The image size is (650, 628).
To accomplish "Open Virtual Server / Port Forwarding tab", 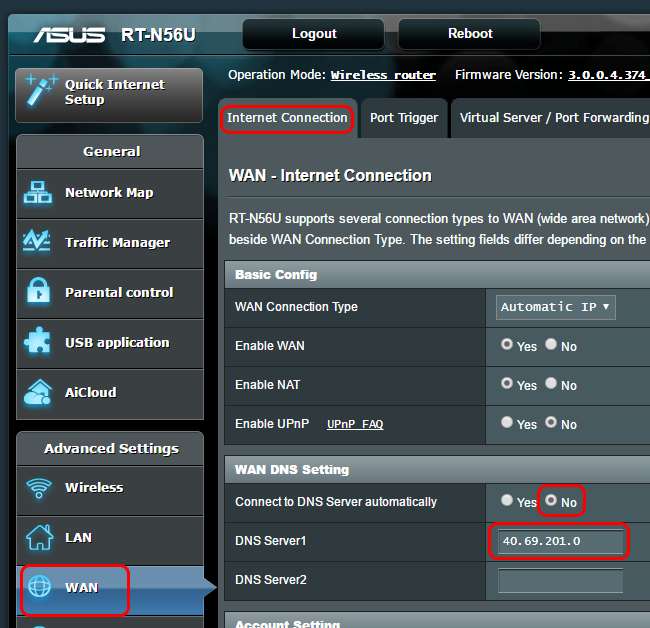I will coord(554,118).
